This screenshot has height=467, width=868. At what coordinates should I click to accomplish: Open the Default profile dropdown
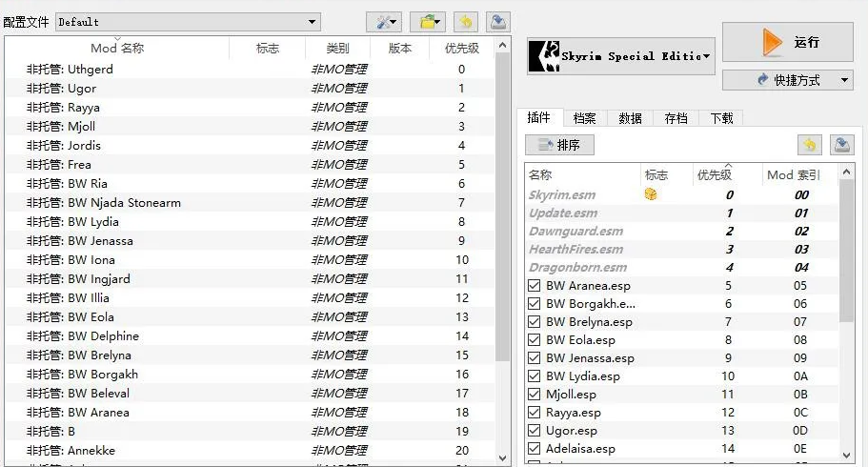pos(189,22)
